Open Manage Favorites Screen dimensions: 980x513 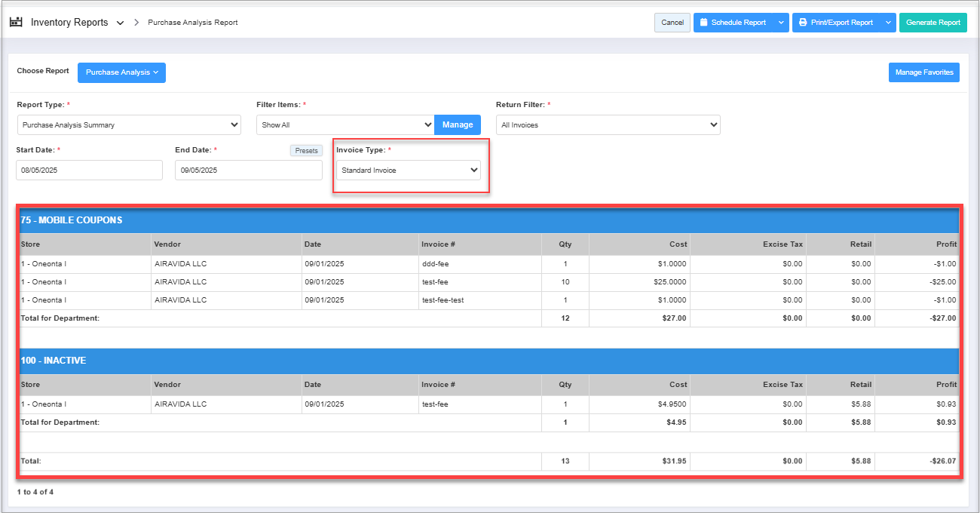point(923,72)
